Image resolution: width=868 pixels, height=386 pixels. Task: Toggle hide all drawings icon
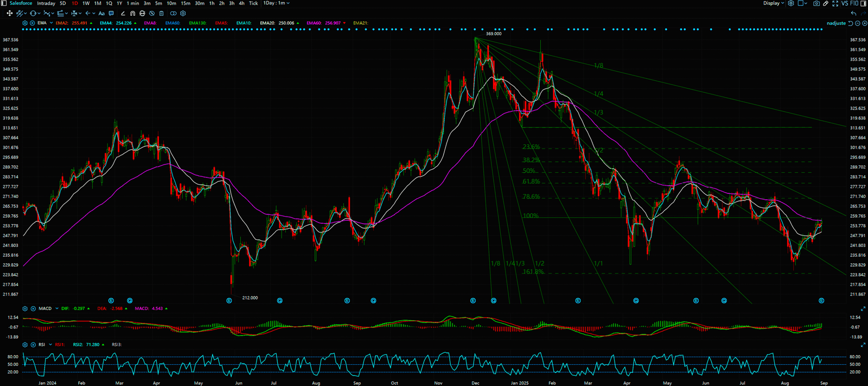click(x=151, y=14)
